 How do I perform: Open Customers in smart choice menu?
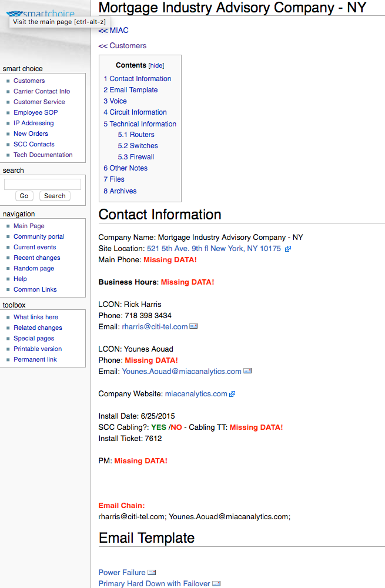click(x=29, y=81)
